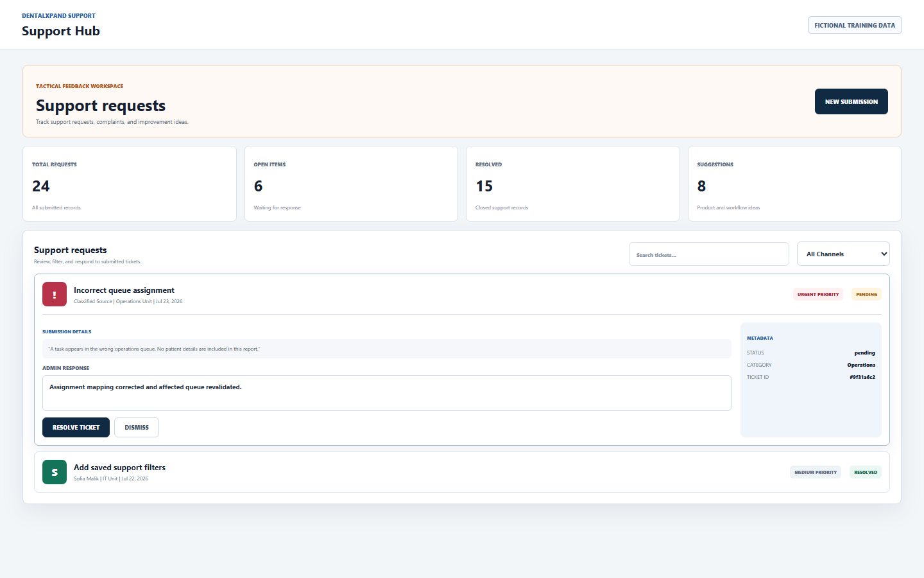Screen dimensions: 924x578
Task: Click the Resolve Ticket button
Action: 76,427
